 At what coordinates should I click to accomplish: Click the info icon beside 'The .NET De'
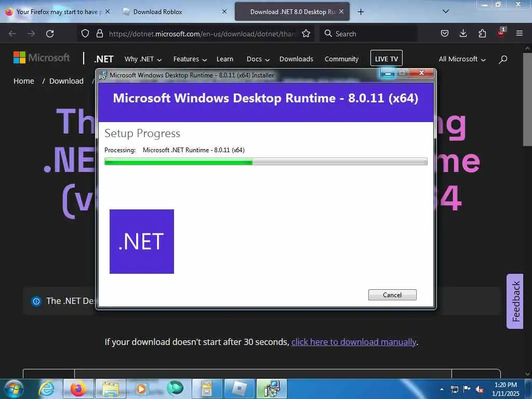[36, 301]
